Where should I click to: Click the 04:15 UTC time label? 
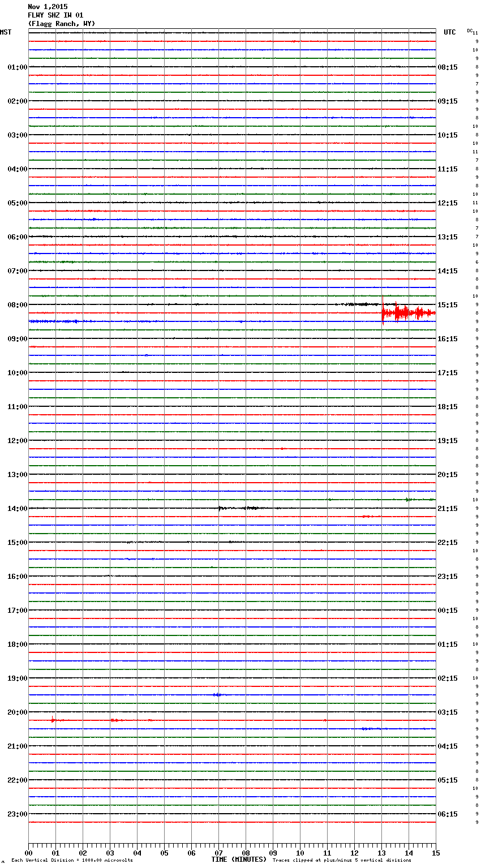click(448, 746)
